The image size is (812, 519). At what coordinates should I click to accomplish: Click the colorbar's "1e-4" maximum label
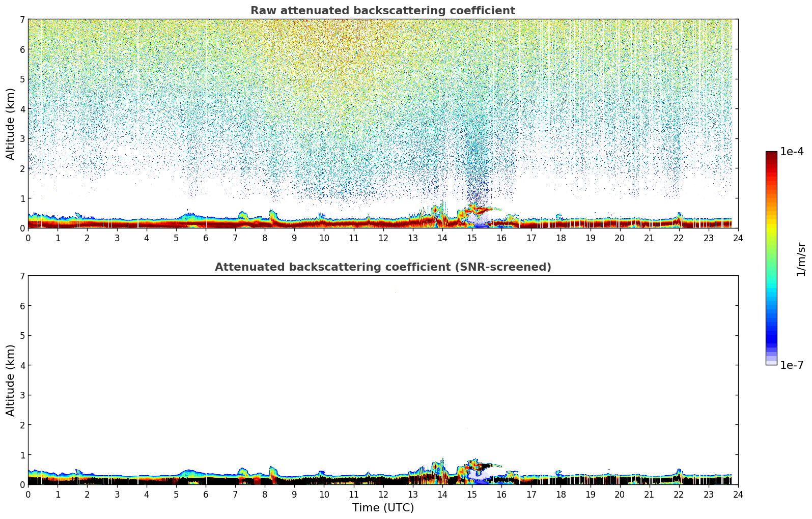792,152
